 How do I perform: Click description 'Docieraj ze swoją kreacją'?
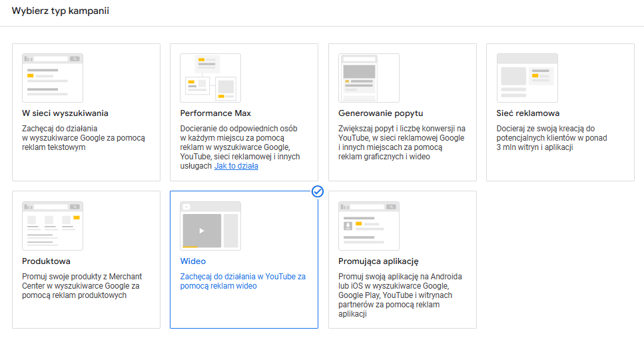(551, 138)
